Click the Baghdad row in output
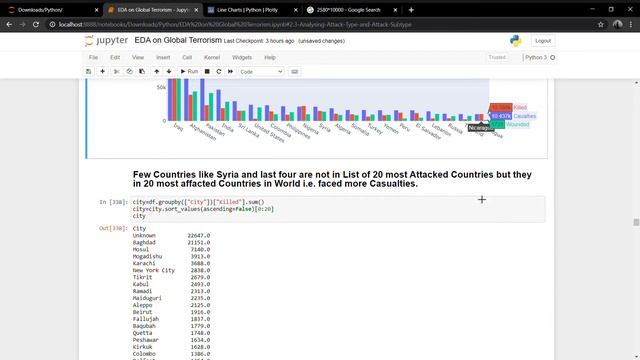The image size is (640, 360). [x=171, y=242]
